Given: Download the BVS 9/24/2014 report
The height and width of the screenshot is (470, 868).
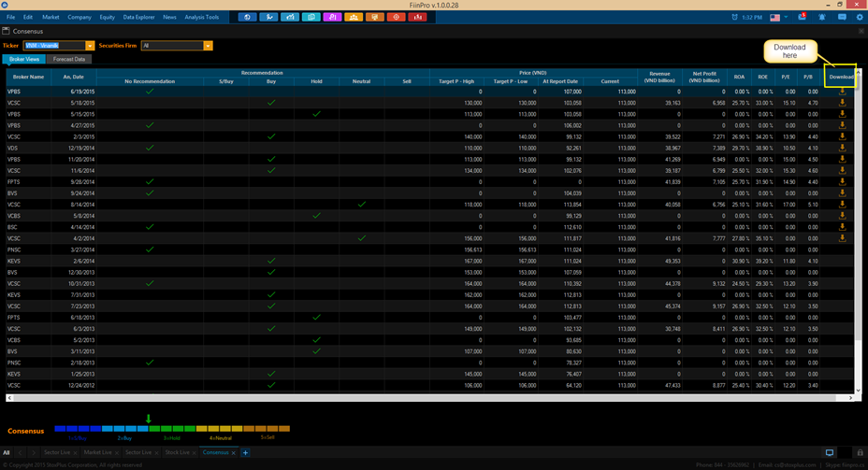Looking at the screenshot, I should click(x=842, y=193).
